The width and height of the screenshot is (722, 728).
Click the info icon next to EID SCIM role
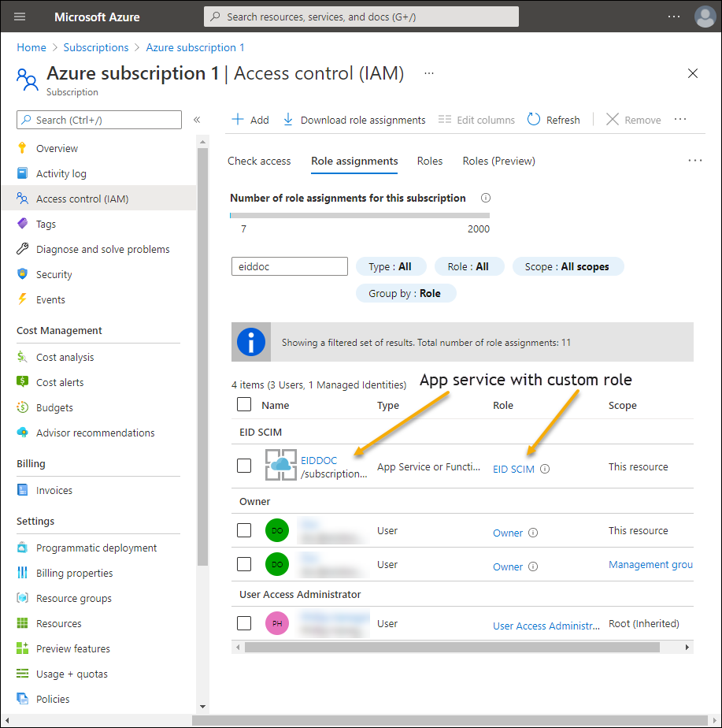(545, 469)
